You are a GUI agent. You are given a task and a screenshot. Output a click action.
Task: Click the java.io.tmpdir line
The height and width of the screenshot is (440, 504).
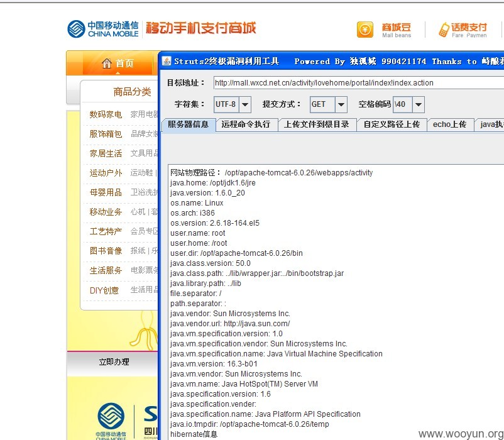point(249,424)
